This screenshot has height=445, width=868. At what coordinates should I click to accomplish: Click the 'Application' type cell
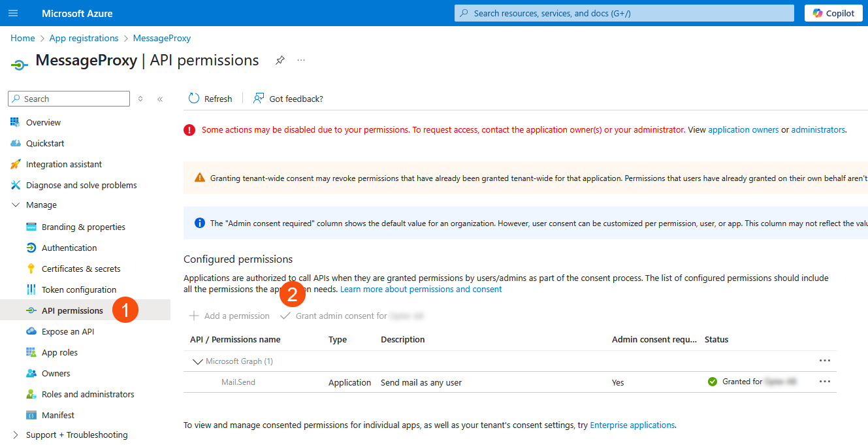tap(349, 382)
